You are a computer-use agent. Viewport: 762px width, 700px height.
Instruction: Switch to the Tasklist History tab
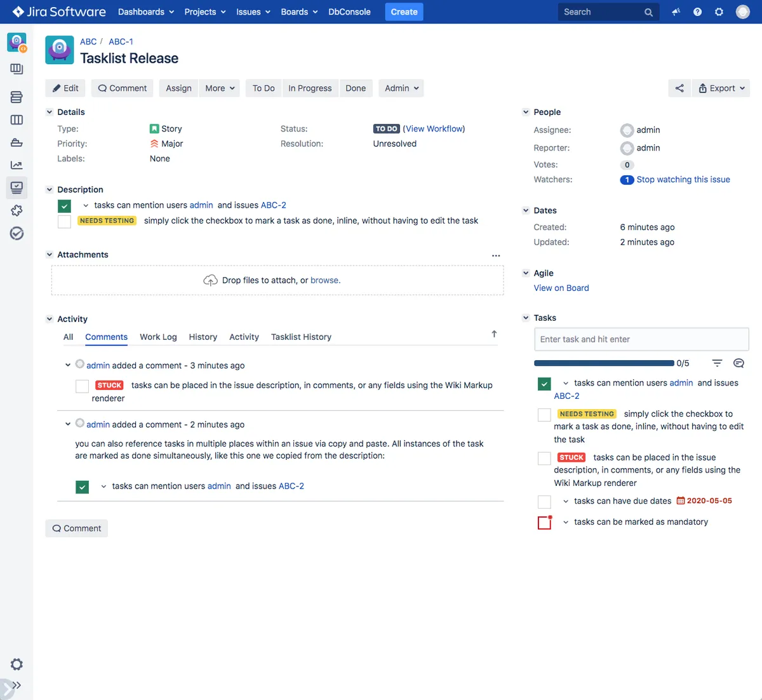[301, 337]
